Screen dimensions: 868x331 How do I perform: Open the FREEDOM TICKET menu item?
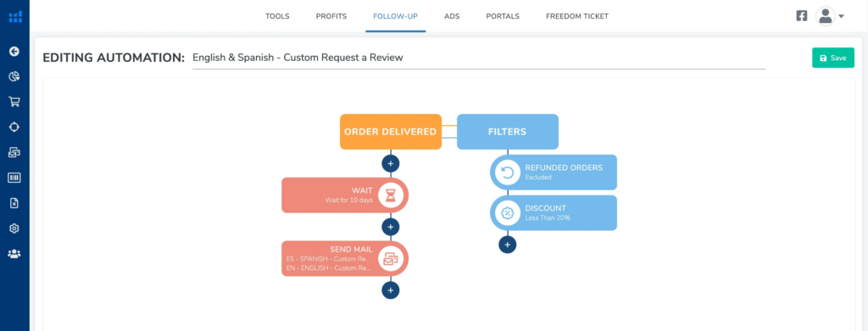click(x=576, y=17)
